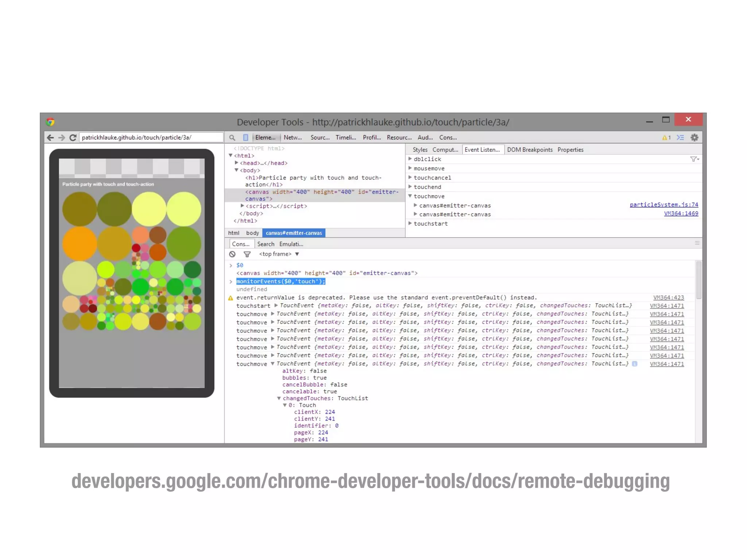Reload the page with refresh icon
This screenshot has width=747, height=560.
tap(73, 138)
